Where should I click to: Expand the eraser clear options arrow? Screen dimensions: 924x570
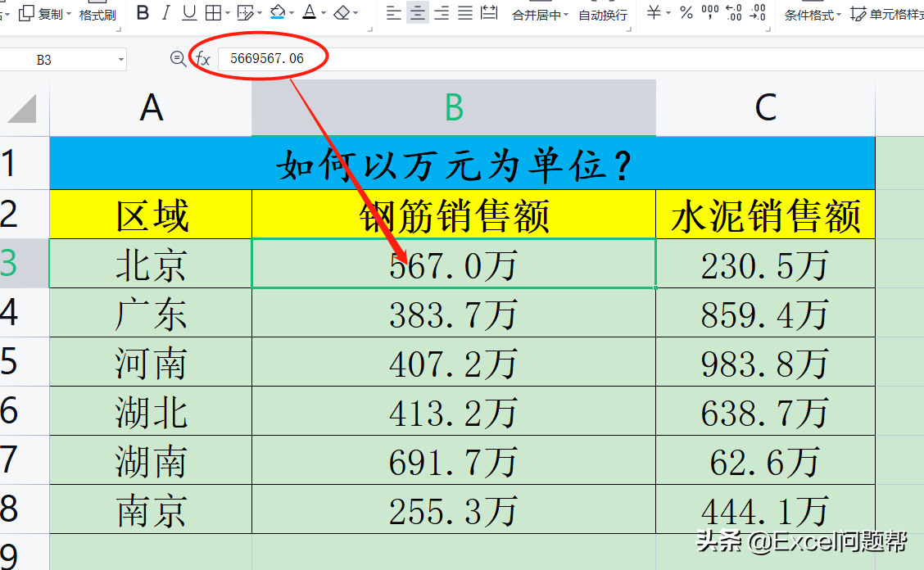coord(356,13)
